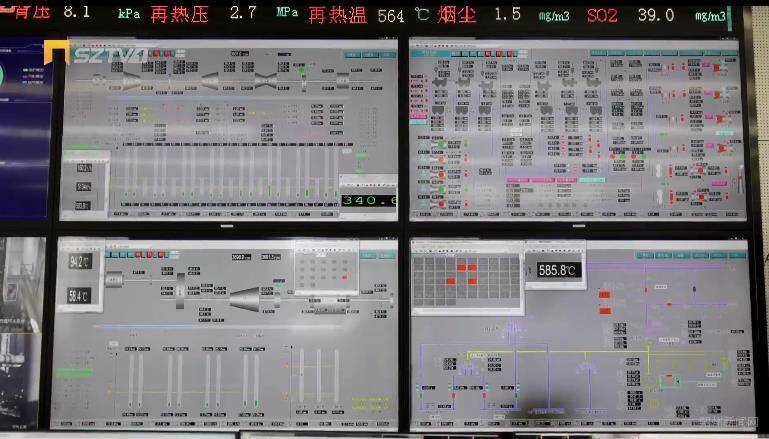Click the green-boxed pump symbol in bottom-right screen
The width and height of the screenshot is (769, 439).
[669, 381]
